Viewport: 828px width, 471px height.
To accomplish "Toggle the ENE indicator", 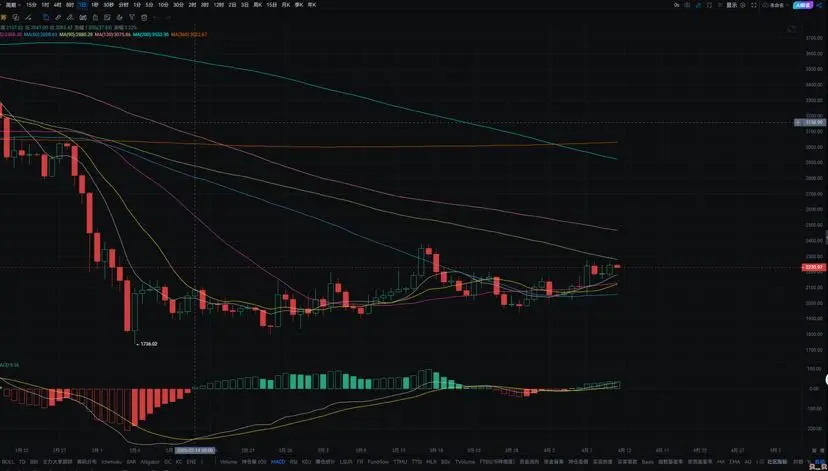I will tap(191, 461).
